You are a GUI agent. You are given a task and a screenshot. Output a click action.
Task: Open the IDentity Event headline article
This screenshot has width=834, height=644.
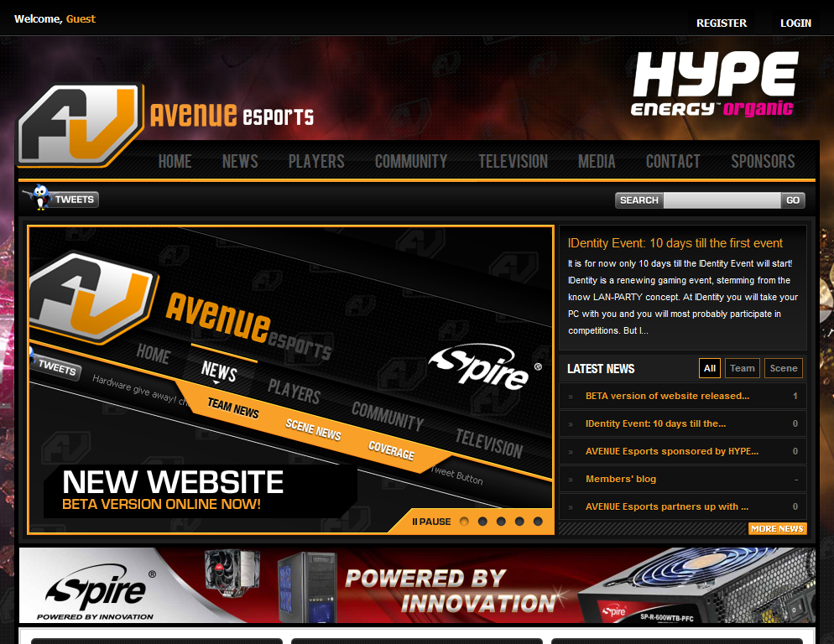click(x=675, y=243)
